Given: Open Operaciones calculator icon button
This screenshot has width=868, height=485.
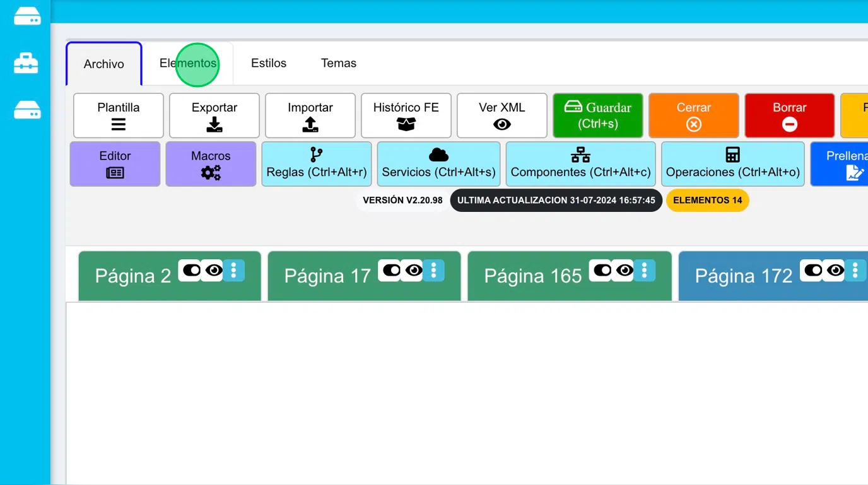Looking at the screenshot, I should [732, 164].
